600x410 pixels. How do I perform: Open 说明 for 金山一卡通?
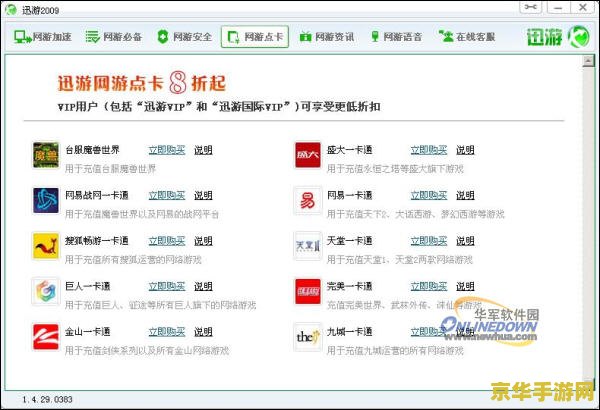tap(203, 332)
